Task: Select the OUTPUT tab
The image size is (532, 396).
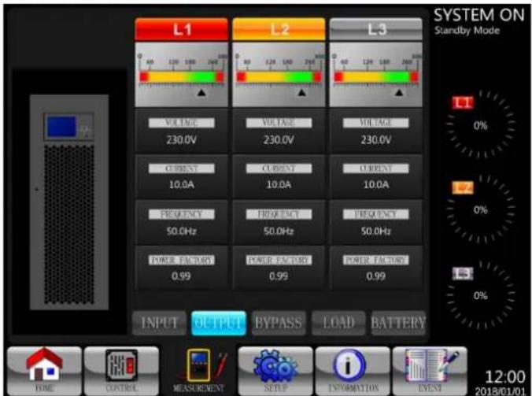Action: click(219, 323)
